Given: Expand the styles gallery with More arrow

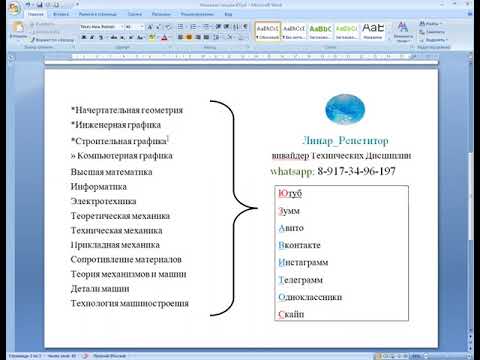Looking at the screenshot, I should pyautogui.click(x=389, y=39).
